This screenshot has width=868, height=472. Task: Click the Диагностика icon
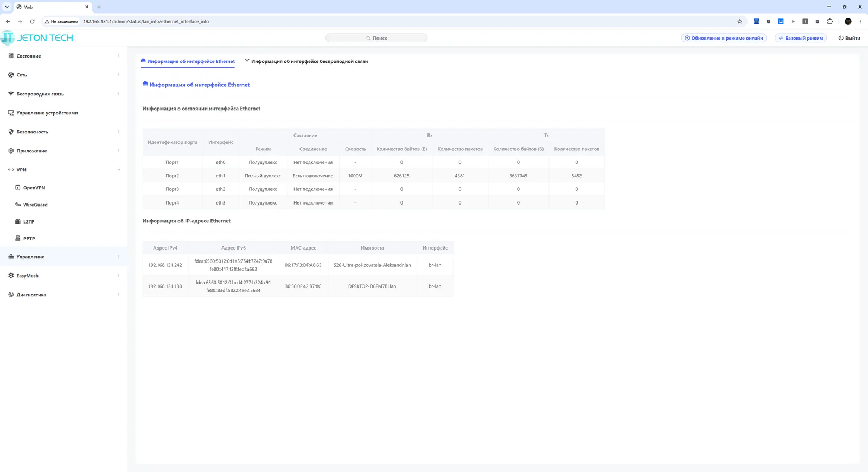click(x=11, y=295)
